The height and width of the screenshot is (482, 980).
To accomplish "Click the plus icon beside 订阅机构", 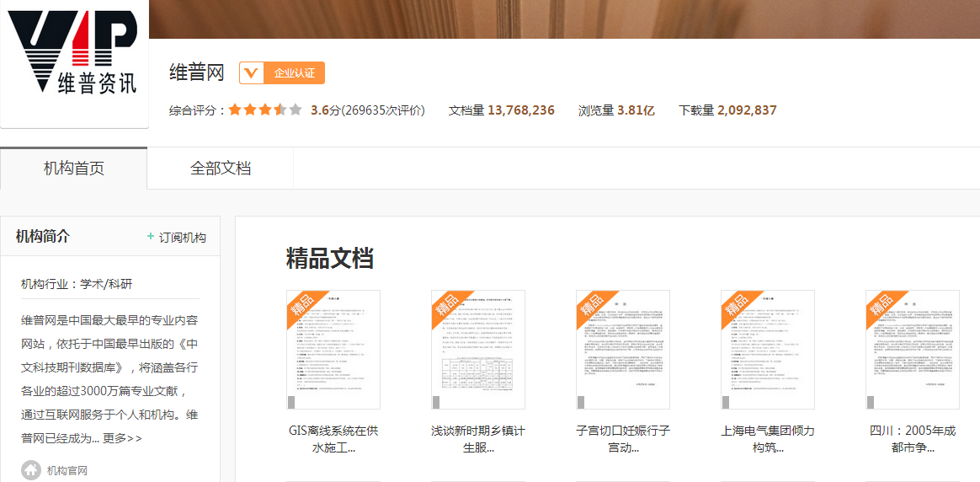I will [x=151, y=237].
